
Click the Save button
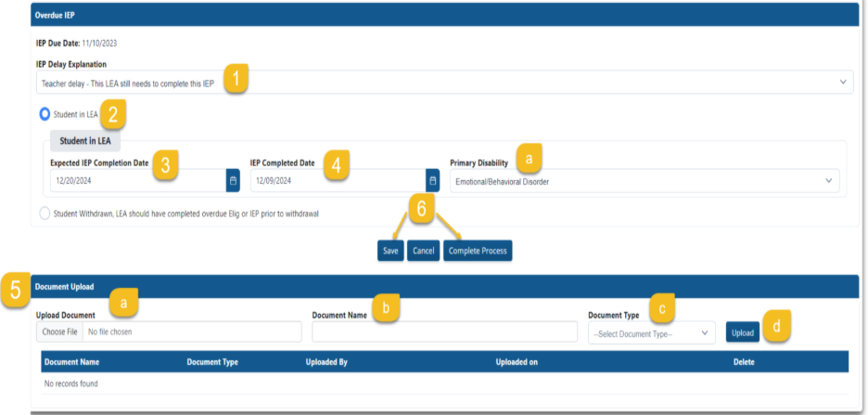click(390, 251)
